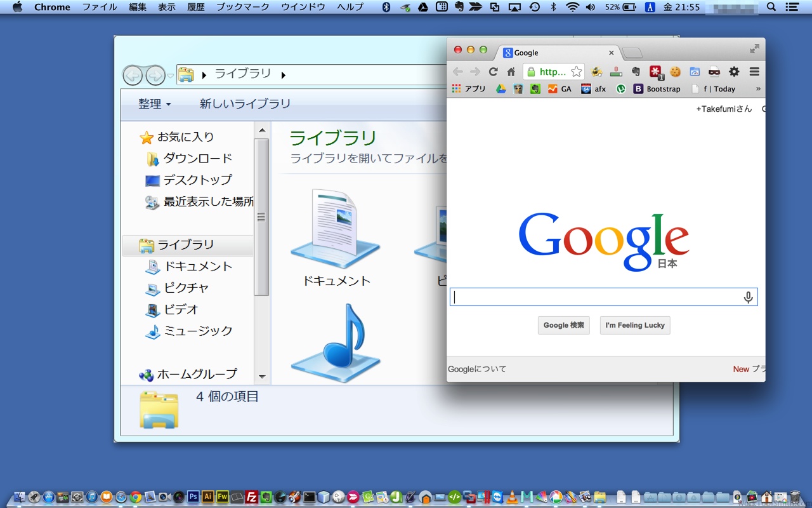Open the music note library icon
812x508 pixels.
tap(336, 343)
